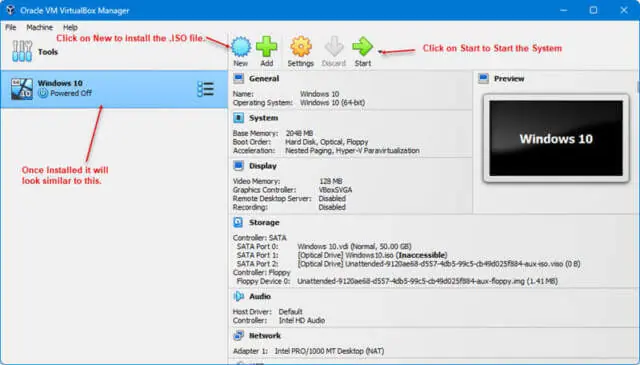Start the VM with the green arrow
This screenshot has width=640, height=365.
pyautogui.click(x=362, y=47)
